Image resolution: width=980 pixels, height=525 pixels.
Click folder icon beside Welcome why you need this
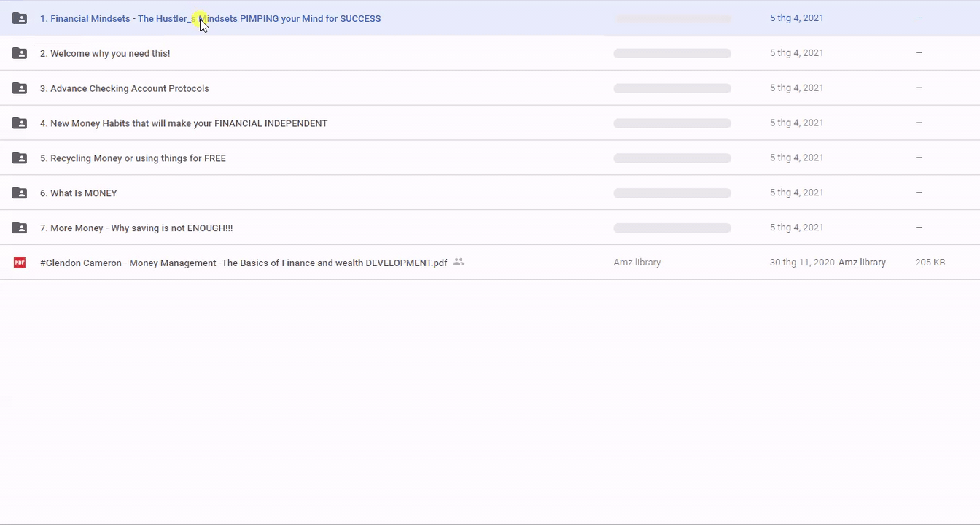click(20, 53)
